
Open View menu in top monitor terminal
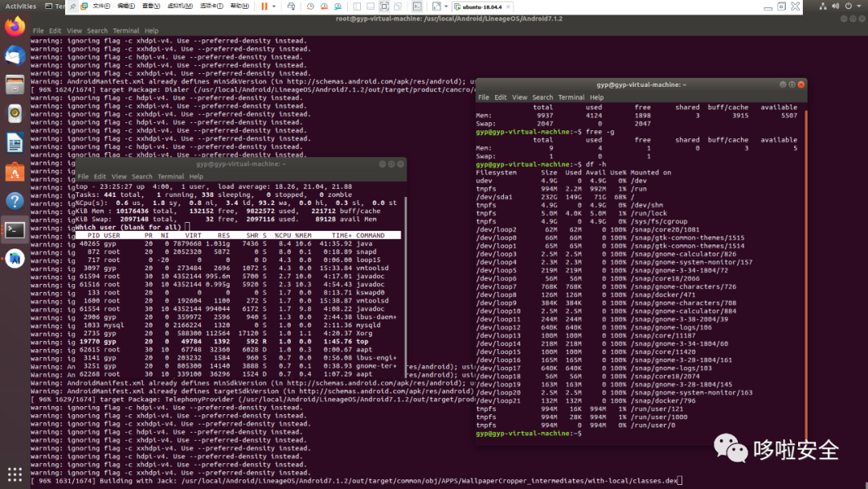point(119,177)
